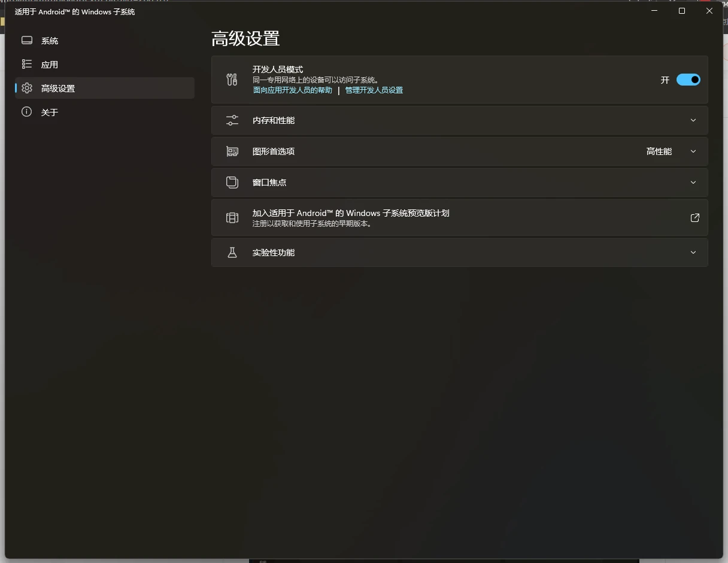Expand the 窗口焦点 section chevron
This screenshot has height=563, width=728.
tap(693, 182)
